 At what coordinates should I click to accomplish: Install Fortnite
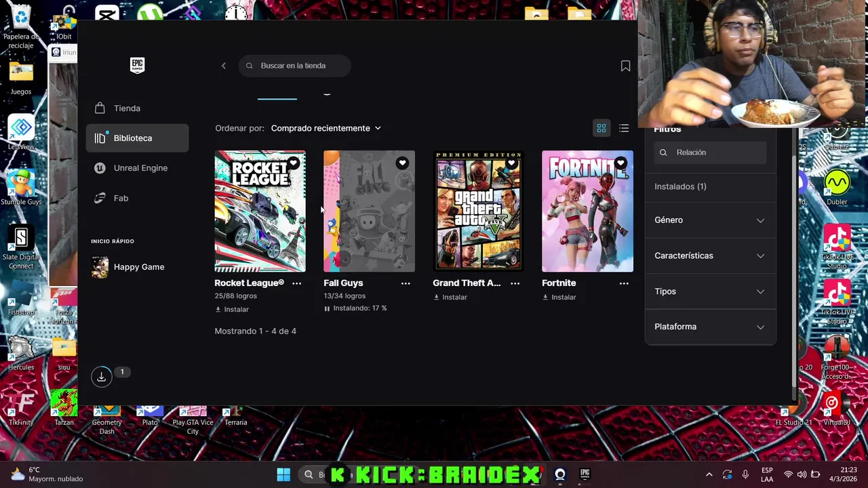point(559,298)
